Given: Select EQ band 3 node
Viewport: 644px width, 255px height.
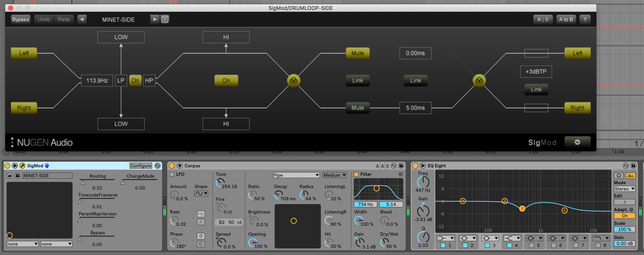Looking at the screenshot, I should 522,209.
